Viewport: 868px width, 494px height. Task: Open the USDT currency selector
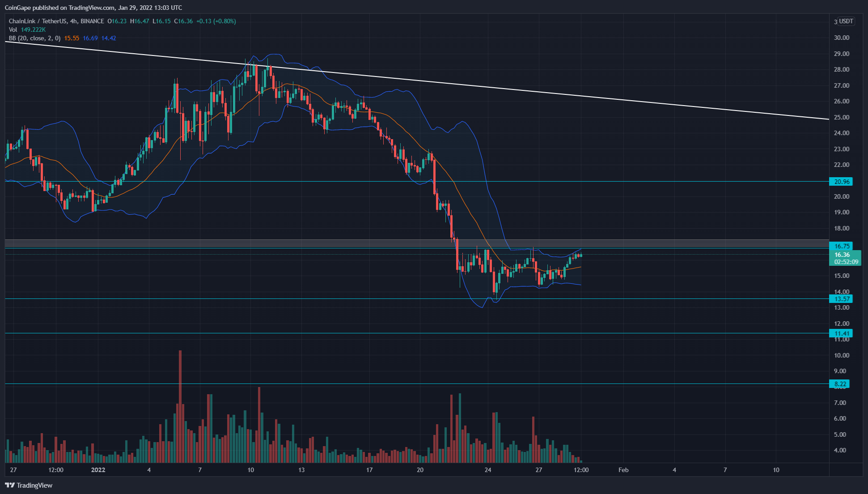pos(845,21)
